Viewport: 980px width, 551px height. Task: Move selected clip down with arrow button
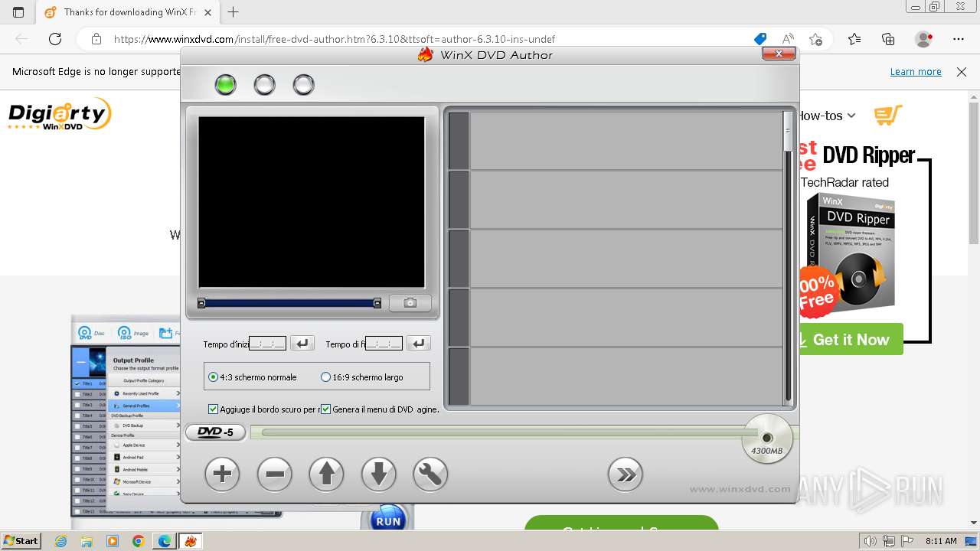click(x=378, y=474)
